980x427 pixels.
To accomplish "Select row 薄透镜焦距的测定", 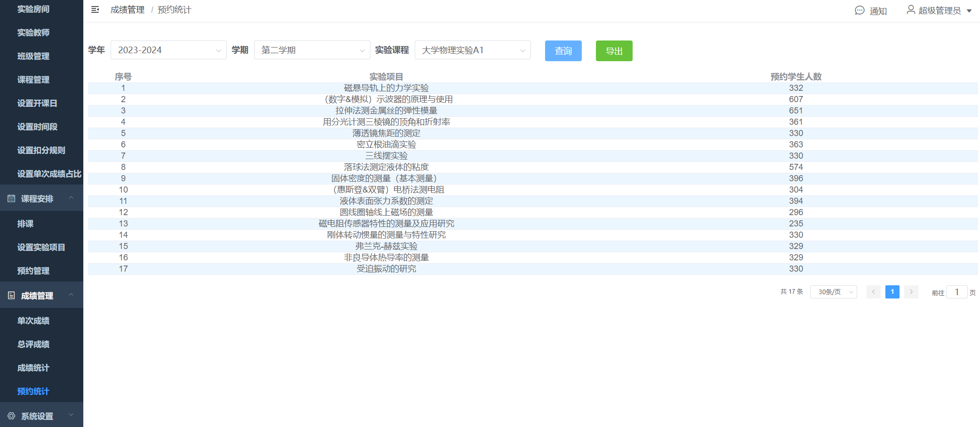I will coord(533,133).
